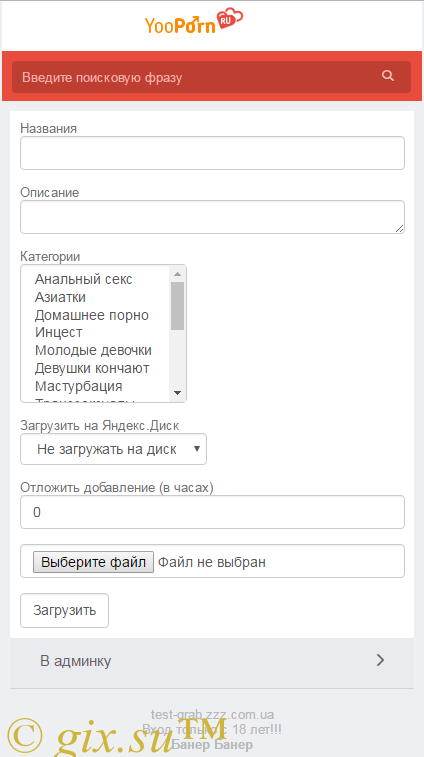424x757 pixels.
Task: Open the В админку link
Action: click(x=212, y=661)
